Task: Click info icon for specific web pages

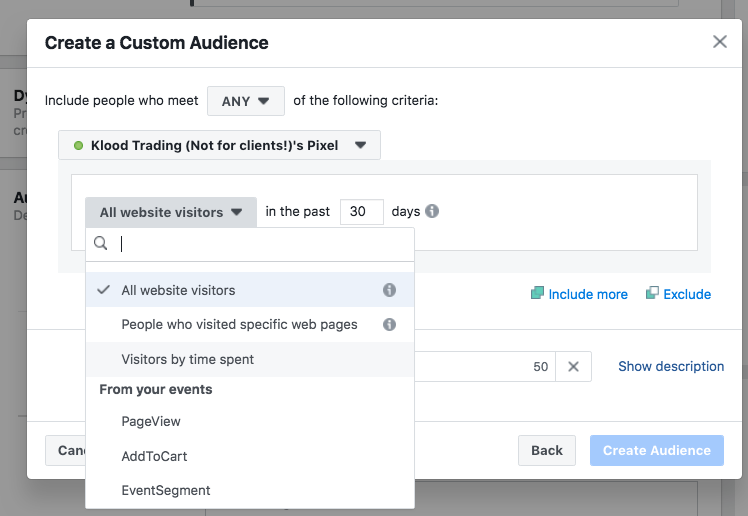Action: point(390,324)
